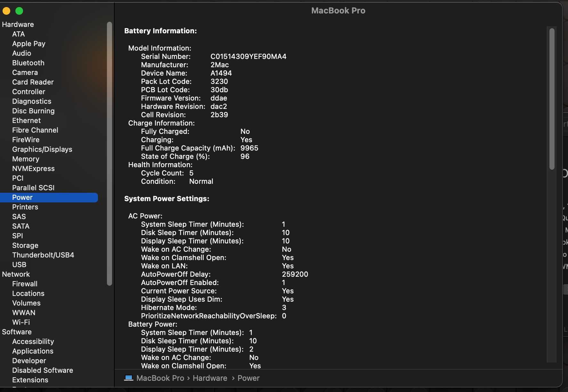Screen dimensions: 568x392
Task: Click the Cycle Count value 5
Action: (x=191, y=173)
